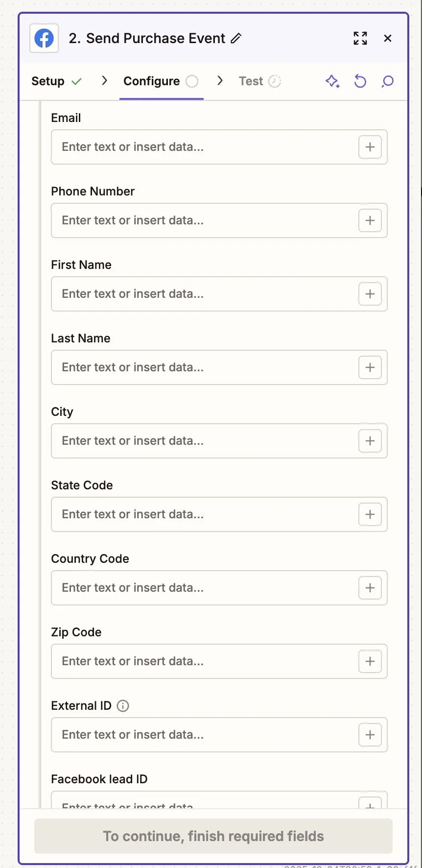Expand the step to full screen view
This screenshot has width=422, height=868.
point(360,38)
